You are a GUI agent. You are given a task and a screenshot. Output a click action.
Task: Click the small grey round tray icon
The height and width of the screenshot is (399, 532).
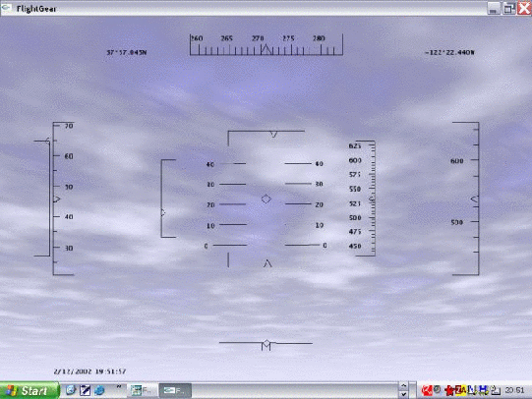(x=437, y=390)
